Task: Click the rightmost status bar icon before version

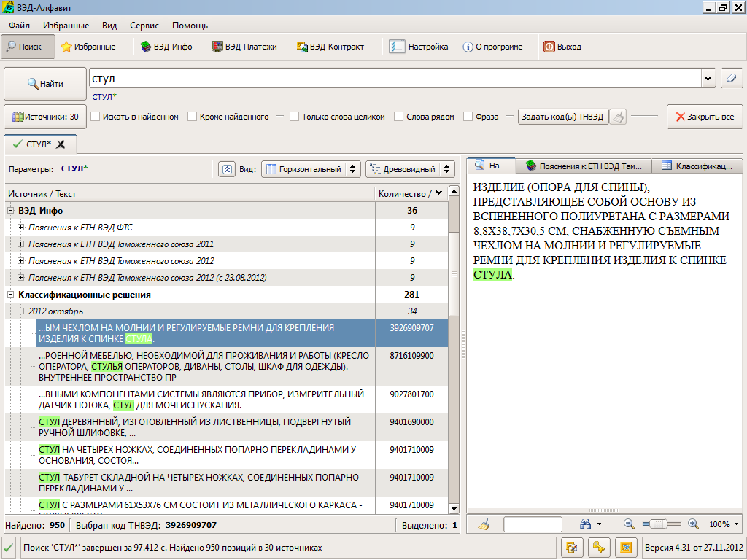Action: click(x=626, y=548)
